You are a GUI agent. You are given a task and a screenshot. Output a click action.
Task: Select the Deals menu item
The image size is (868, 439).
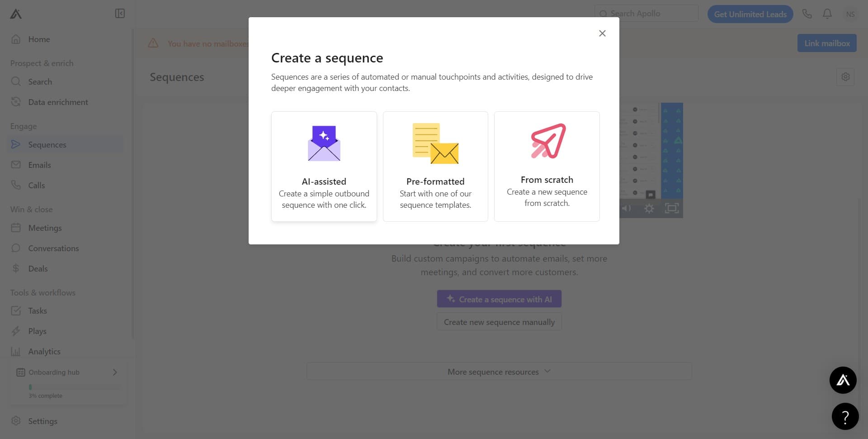38,268
